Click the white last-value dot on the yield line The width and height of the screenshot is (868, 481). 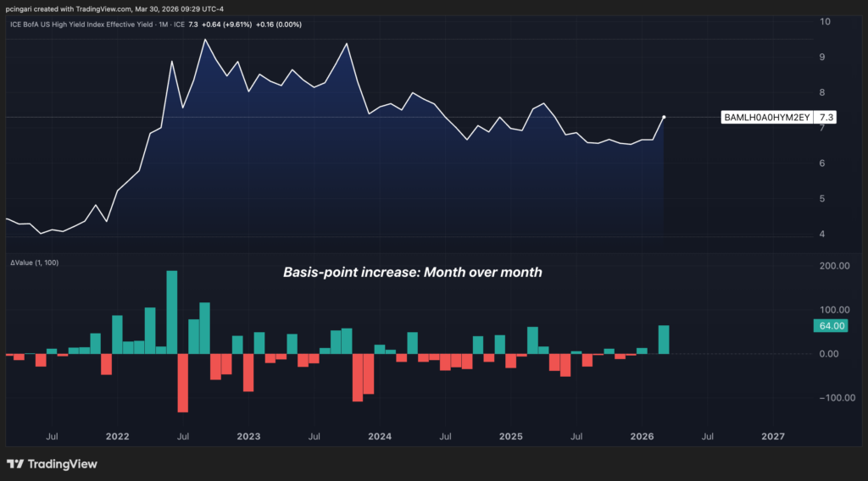(x=664, y=117)
